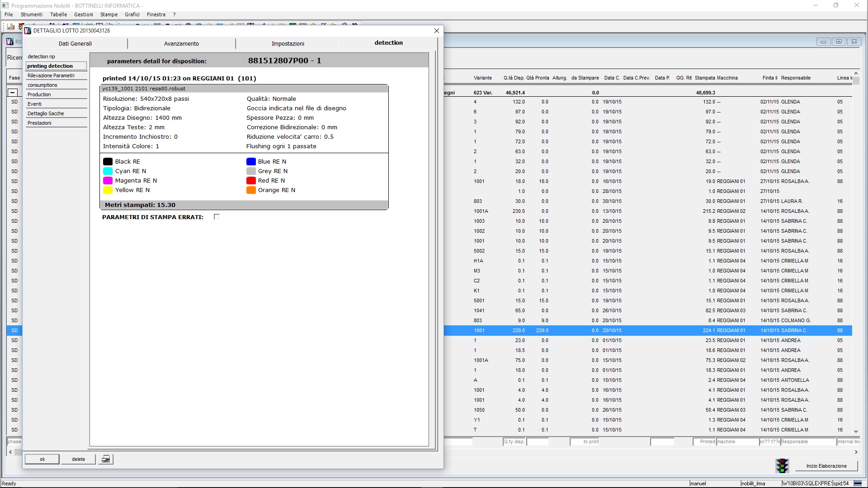Screen dimensions: 868x488
Task: Click the Orange RE N color swatch
Action: (x=251, y=190)
